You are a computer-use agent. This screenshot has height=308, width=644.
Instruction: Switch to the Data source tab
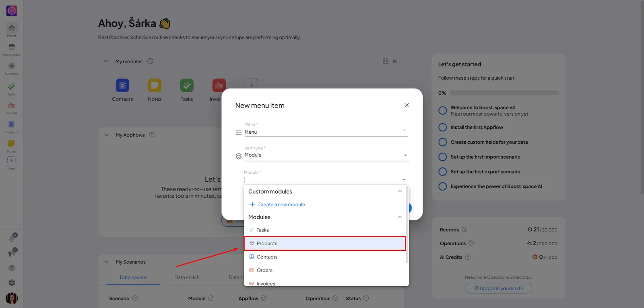tap(133, 277)
